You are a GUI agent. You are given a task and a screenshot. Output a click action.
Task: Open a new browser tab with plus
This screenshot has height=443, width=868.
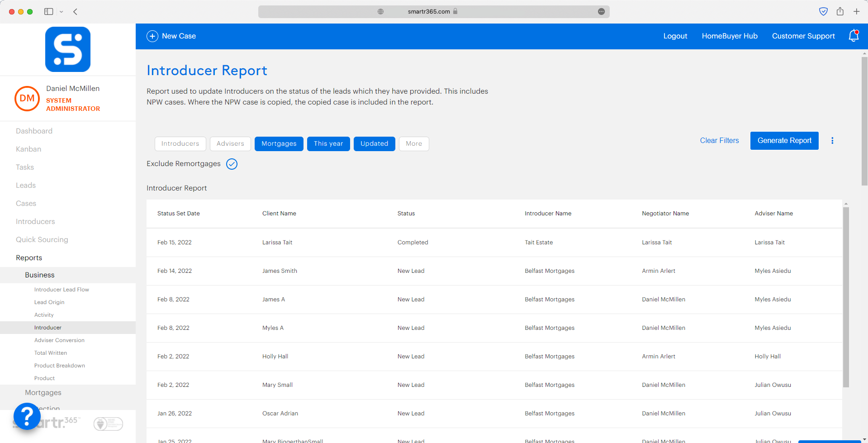857,11
